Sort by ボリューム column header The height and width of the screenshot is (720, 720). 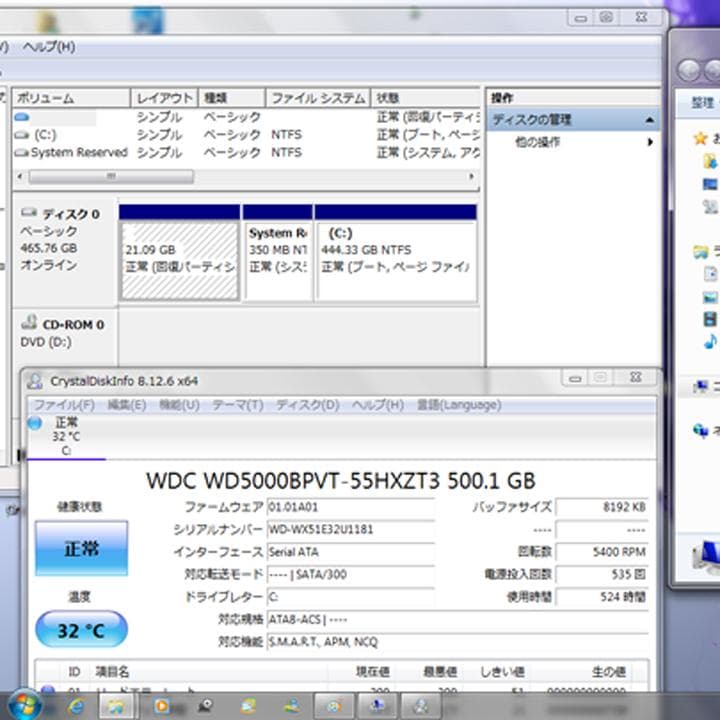point(71,98)
